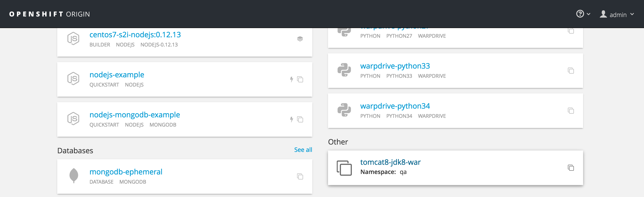Open the nodejs-mongodb-example template

coord(135,115)
